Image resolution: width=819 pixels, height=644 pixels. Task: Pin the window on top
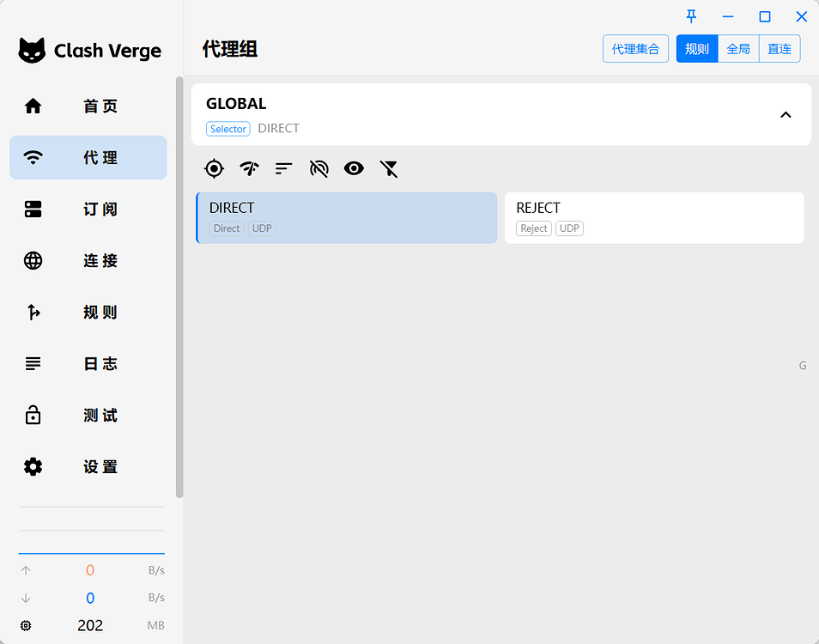pyautogui.click(x=692, y=16)
